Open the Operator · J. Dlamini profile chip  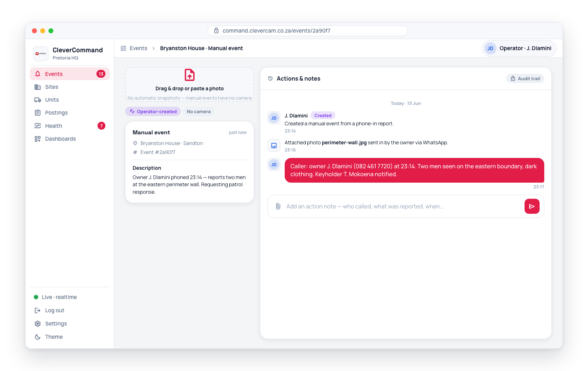click(x=519, y=48)
